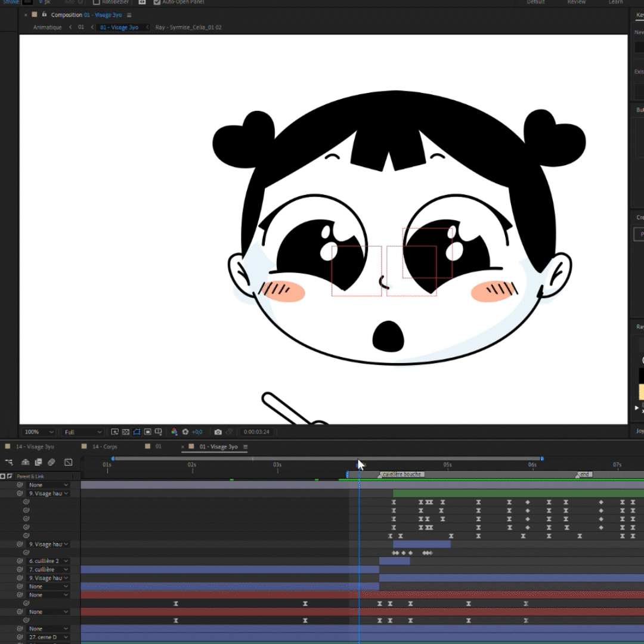Screen dimensions: 644x644
Task: Click 01 - Visage 3yo in the breadcrumb
Action: (119, 27)
